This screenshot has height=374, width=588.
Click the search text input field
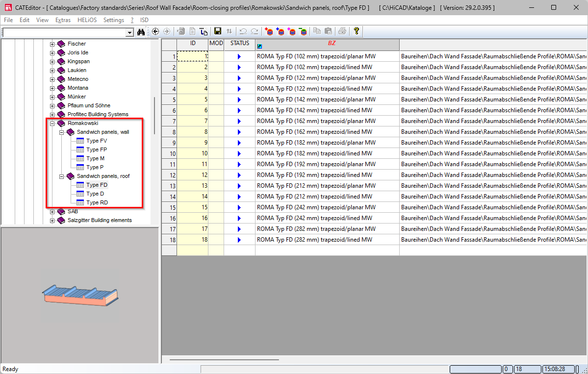(x=64, y=33)
